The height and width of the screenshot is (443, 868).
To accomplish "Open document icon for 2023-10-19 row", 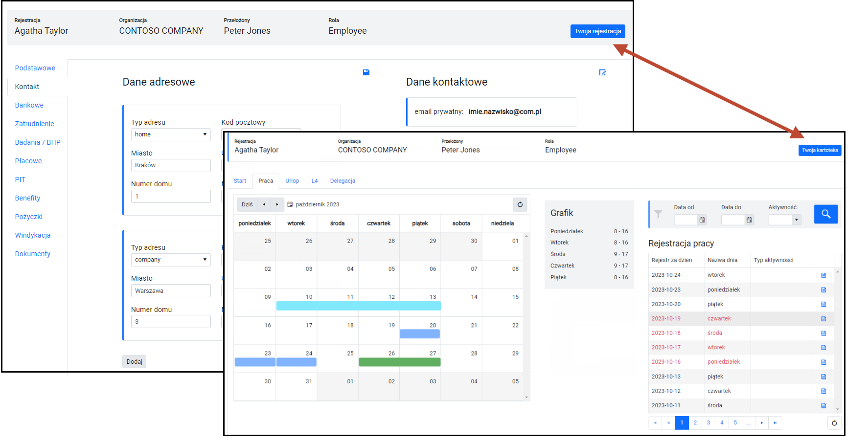I will 823,319.
